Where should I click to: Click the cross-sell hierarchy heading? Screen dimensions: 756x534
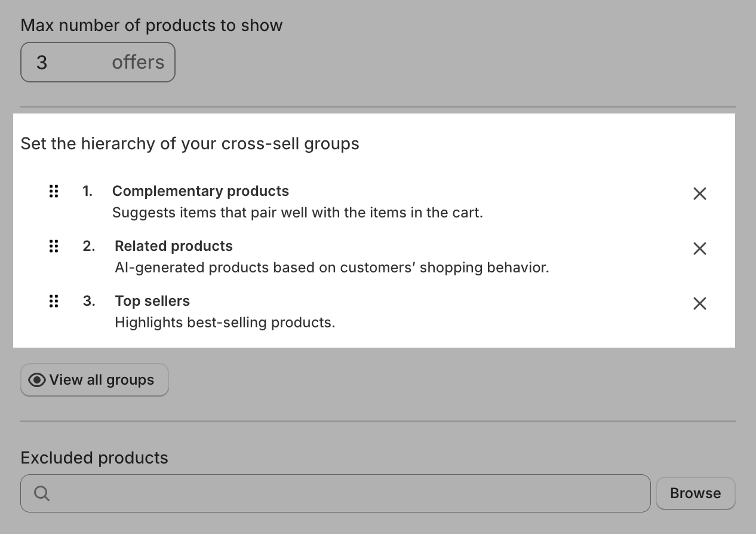coord(190,144)
